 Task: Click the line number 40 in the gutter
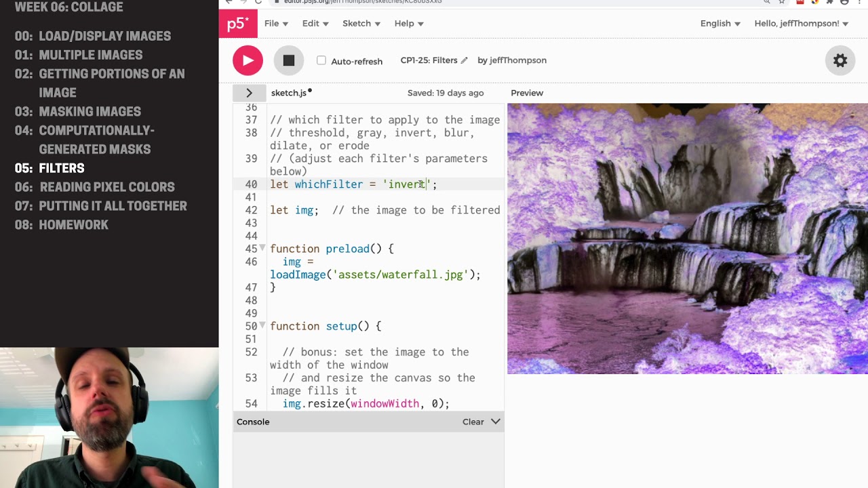click(251, 184)
